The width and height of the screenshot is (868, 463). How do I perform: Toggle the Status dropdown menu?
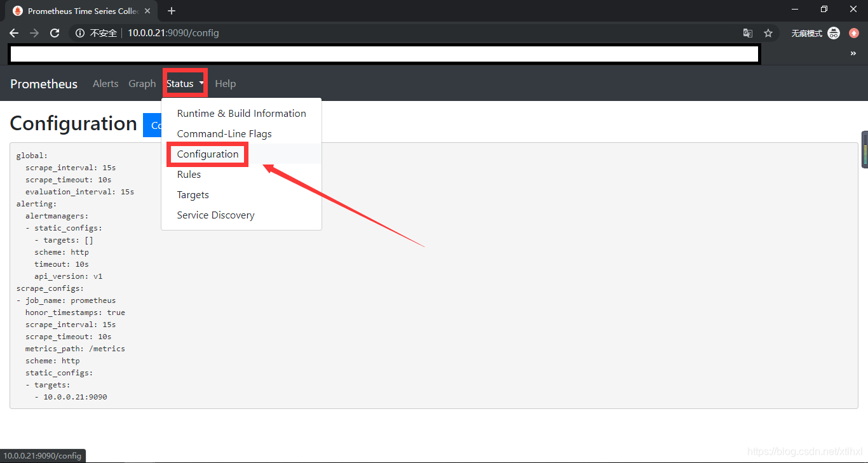185,83
